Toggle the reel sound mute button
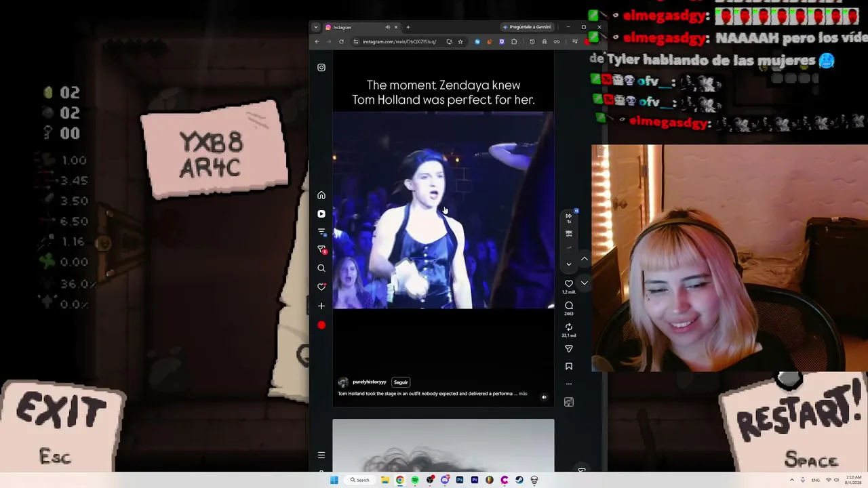The height and width of the screenshot is (488, 868). (544, 397)
